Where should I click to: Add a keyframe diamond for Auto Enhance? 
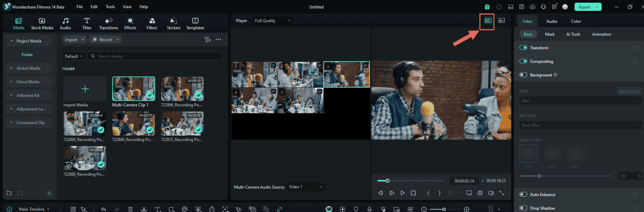(635, 194)
